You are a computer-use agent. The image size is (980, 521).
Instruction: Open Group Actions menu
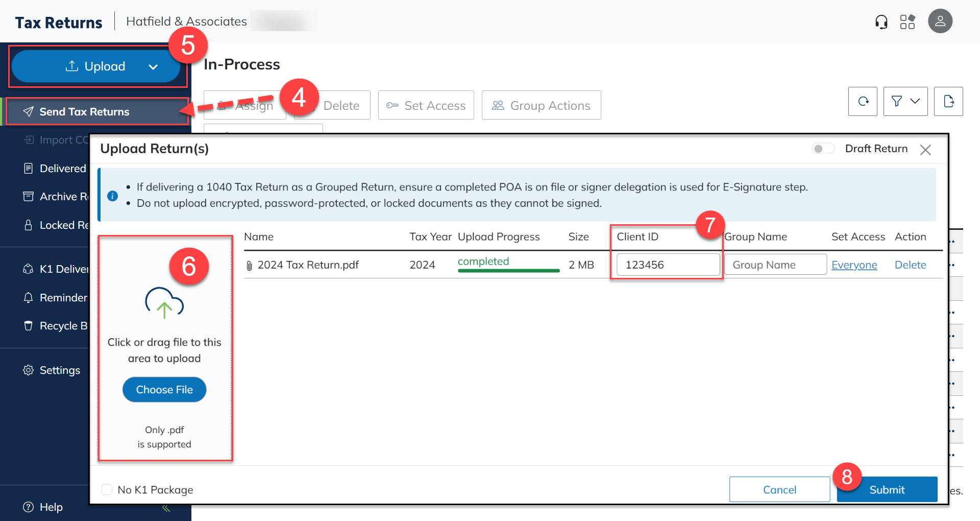tap(541, 105)
